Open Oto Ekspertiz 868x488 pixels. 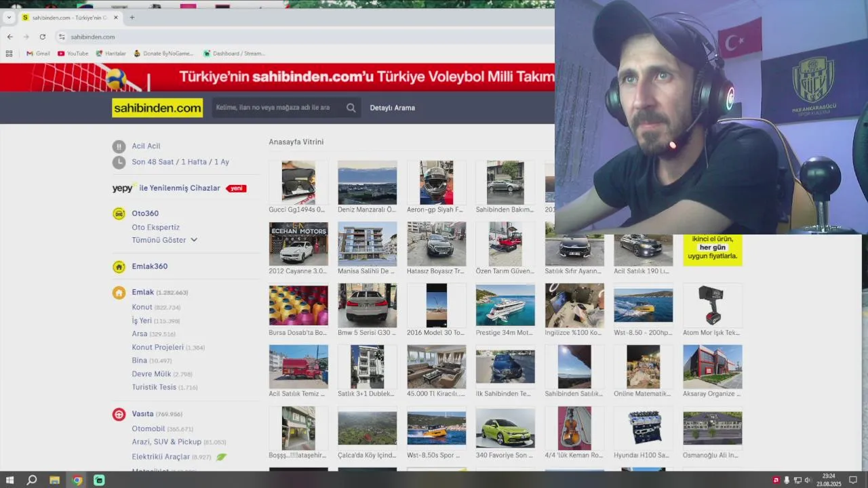tap(155, 227)
